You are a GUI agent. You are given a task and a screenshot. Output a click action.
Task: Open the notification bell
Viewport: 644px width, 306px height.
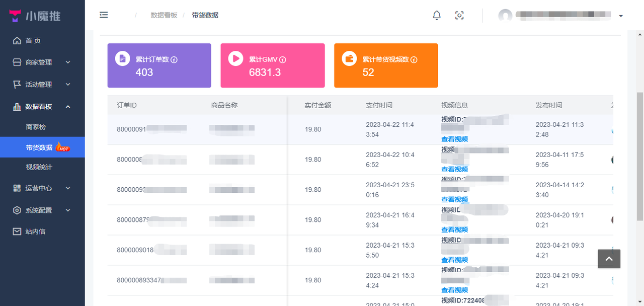(x=437, y=16)
